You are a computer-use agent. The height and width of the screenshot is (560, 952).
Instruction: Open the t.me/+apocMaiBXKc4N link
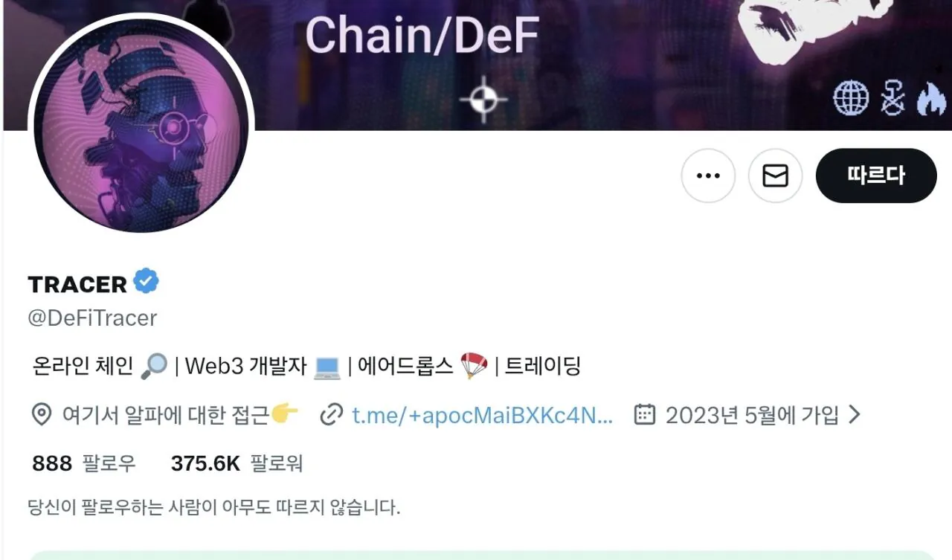pos(483,415)
